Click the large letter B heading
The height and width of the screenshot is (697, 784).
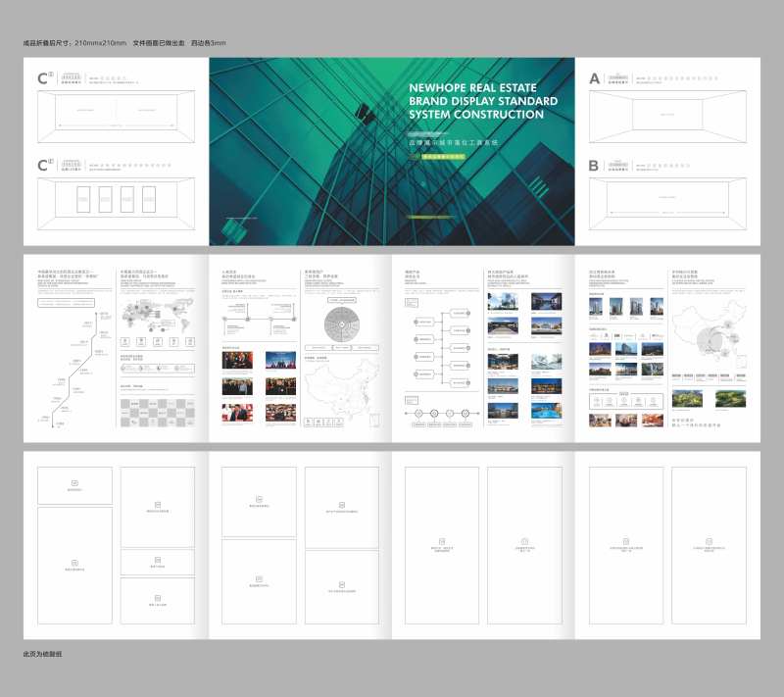coord(594,166)
